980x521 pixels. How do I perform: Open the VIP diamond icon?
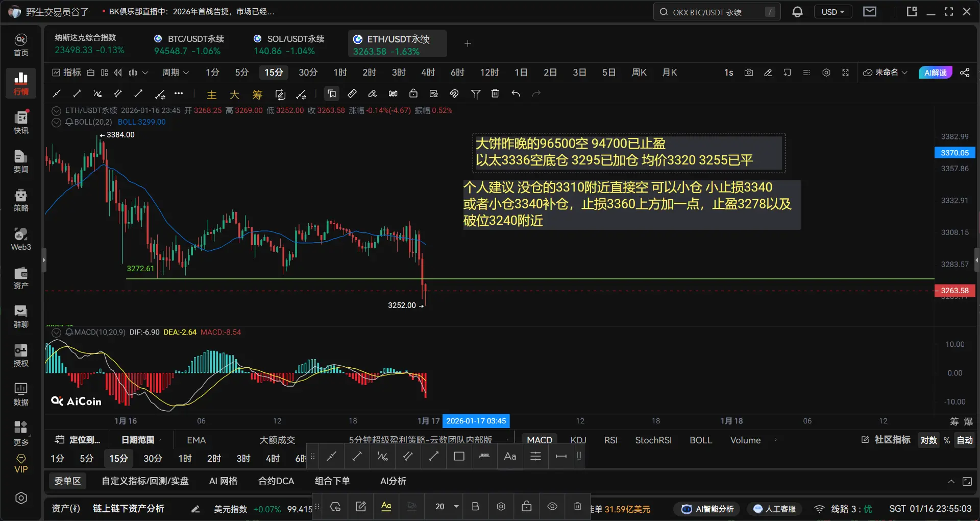pos(21,464)
